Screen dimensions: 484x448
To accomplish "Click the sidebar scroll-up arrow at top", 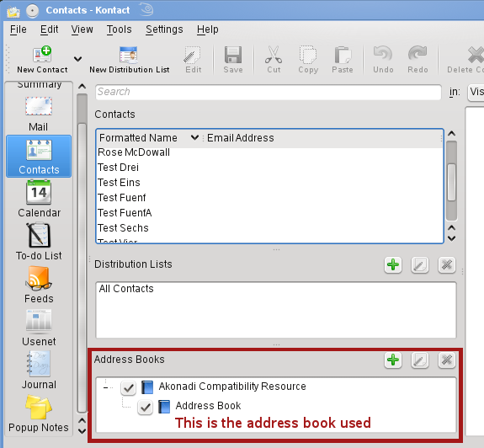I will pos(82,87).
